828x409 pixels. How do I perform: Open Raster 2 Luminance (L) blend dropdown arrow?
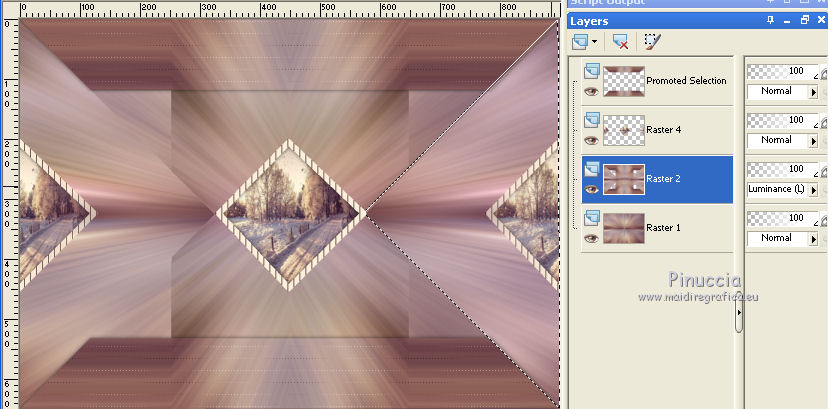(x=813, y=190)
